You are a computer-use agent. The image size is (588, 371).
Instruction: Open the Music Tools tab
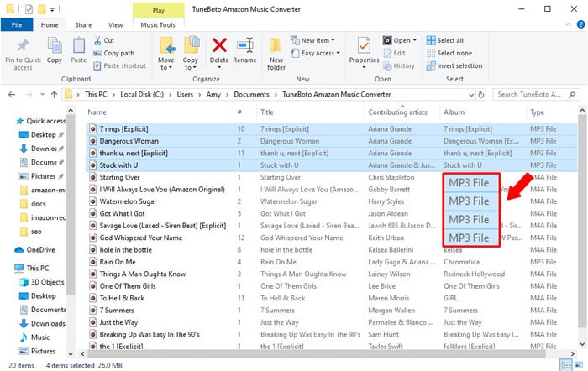[x=158, y=24]
